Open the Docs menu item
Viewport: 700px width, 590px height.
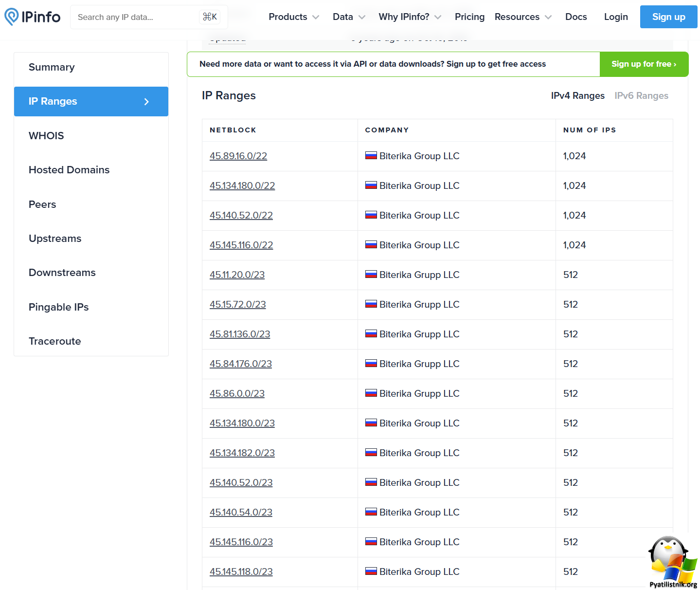click(576, 16)
